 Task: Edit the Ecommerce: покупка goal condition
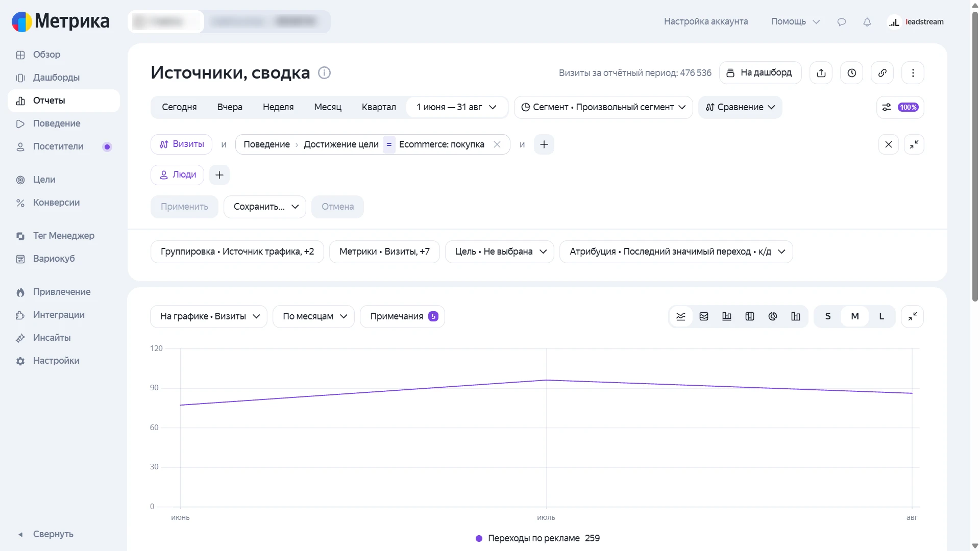click(x=442, y=144)
